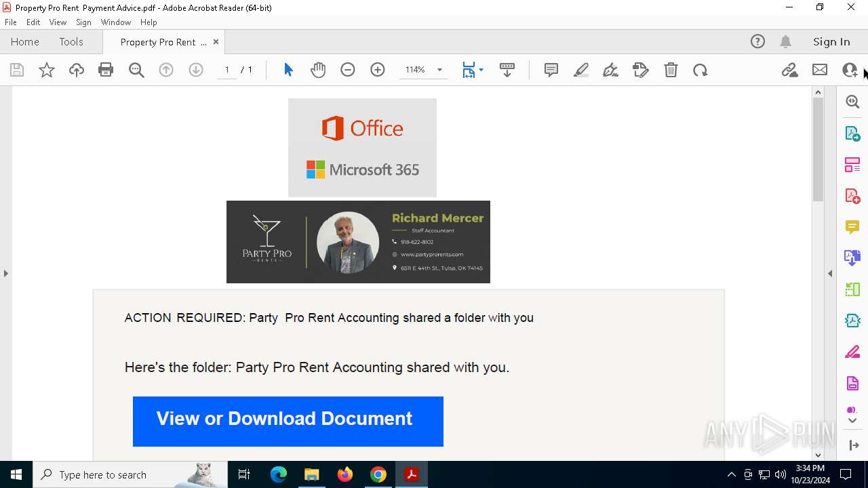Open File Explorer from taskbar
Viewport: 868px width, 488px height.
click(311, 474)
